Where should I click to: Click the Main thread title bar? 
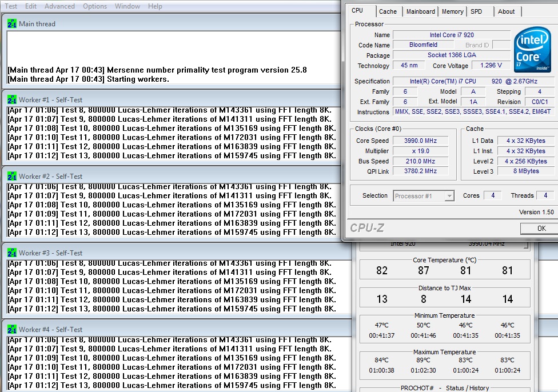click(x=171, y=24)
